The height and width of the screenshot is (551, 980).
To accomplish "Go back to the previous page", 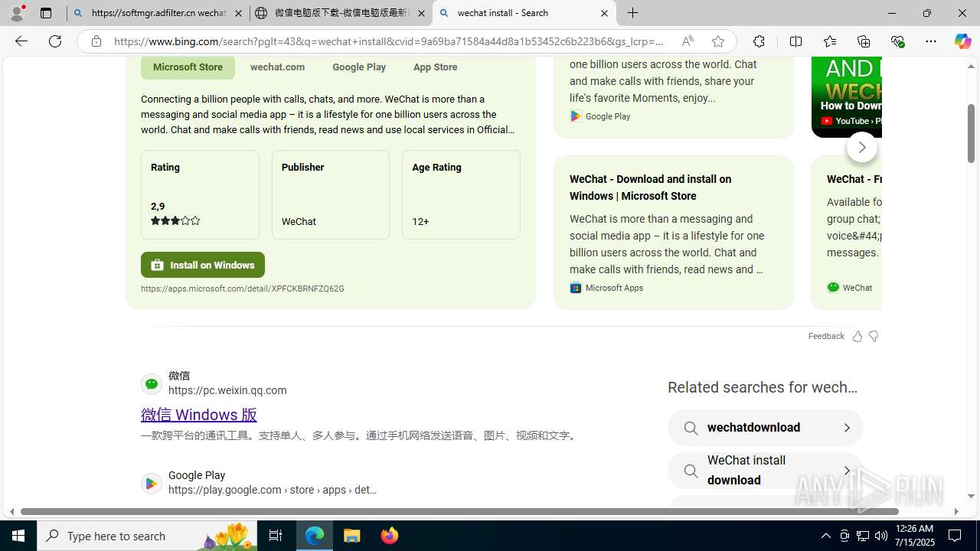I will point(21,41).
